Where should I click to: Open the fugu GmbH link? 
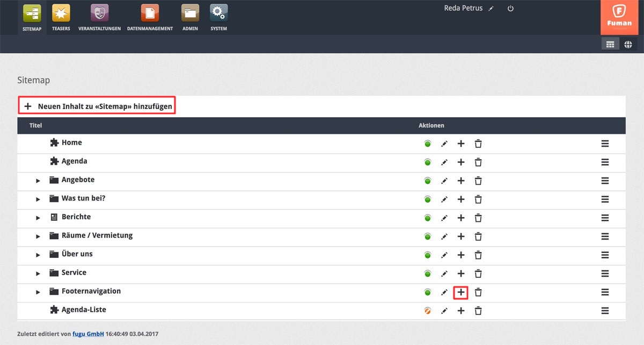click(87, 334)
